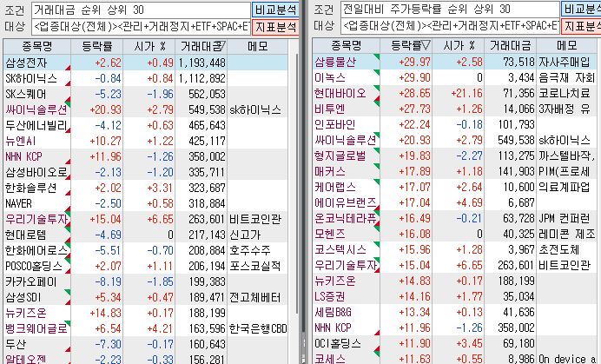This screenshot has height=364, width=601.
Task: Select 뉴키즈온 in the left table
Action: click(x=146, y=313)
